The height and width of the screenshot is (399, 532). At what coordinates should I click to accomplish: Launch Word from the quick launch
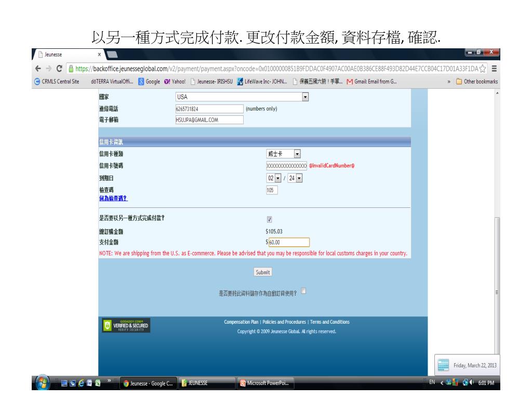[89, 383]
